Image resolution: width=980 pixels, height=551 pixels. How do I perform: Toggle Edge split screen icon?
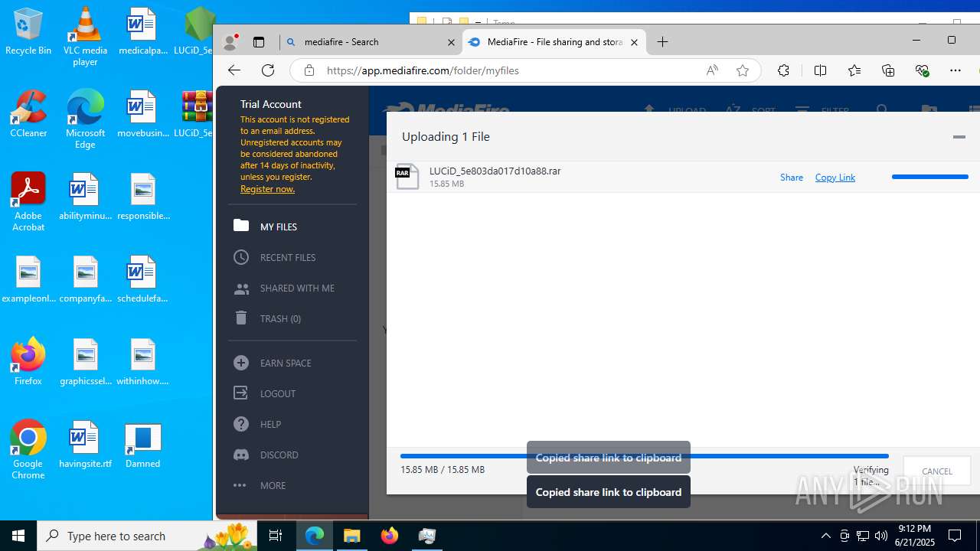tap(820, 70)
